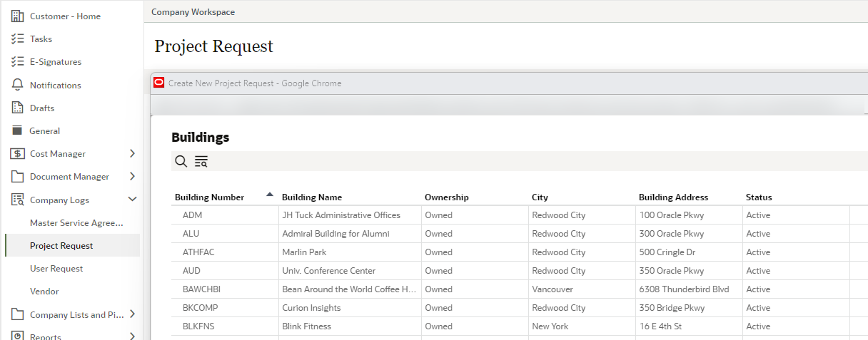Click 300 Oracle Pkwy address
The width and height of the screenshot is (868, 340).
(x=671, y=233)
